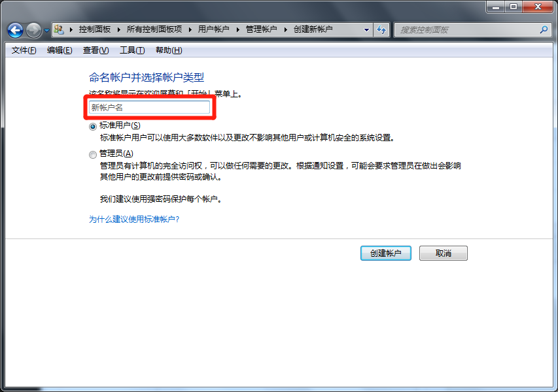Screen dimensions: 558x392
Task: Click the refresh icon beside address bar
Action: pos(381,29)
